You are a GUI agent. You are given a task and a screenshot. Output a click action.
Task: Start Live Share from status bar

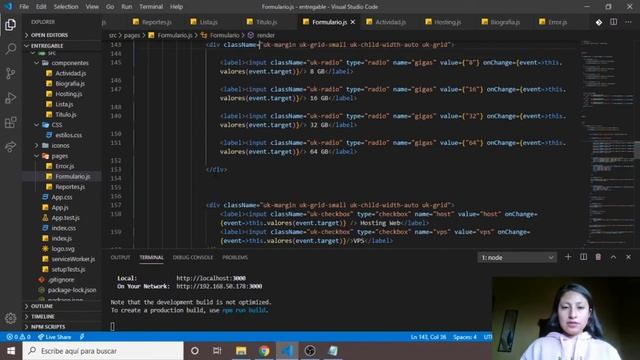click(x=54, y=337)
